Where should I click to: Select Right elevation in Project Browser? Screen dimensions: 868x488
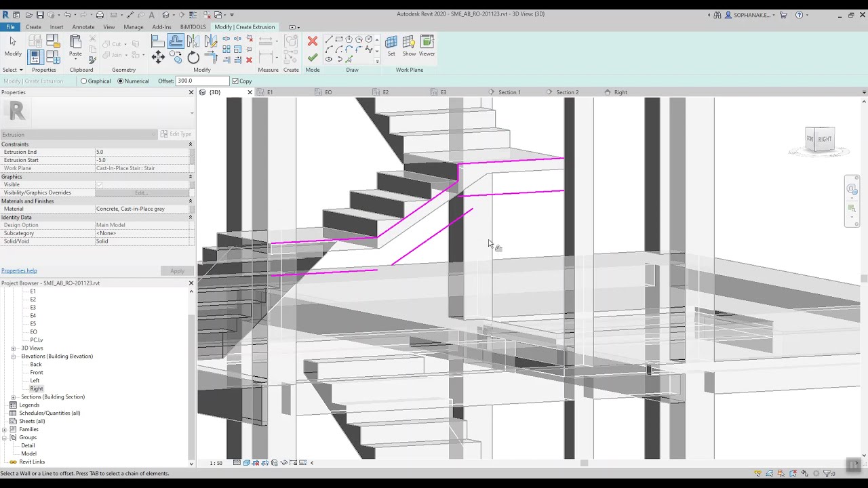point(37,389)
